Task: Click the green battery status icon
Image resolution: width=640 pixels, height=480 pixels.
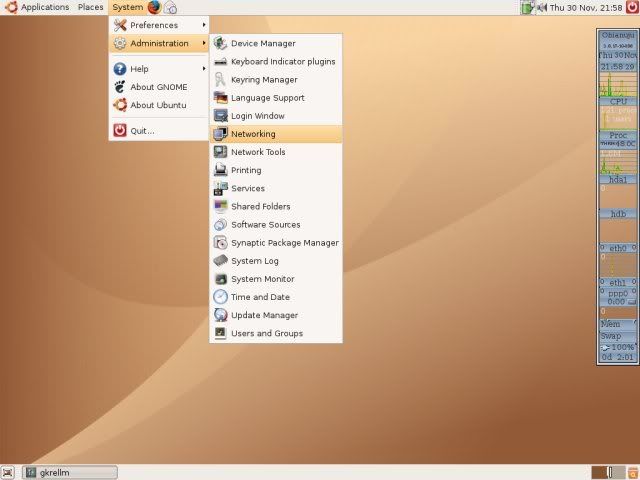Action: tap(527, 7)
